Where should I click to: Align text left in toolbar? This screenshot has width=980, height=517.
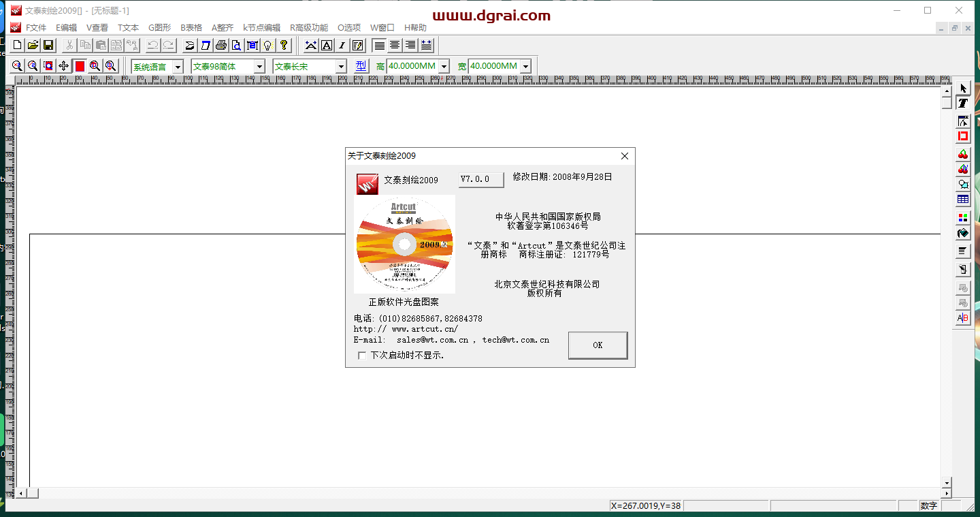point(379,45)
